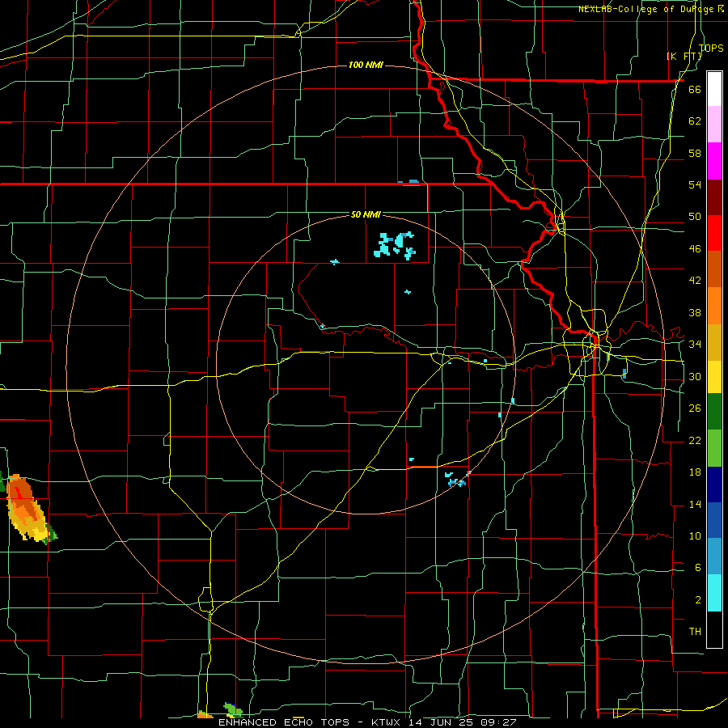Click the '50' legend value
This screenshot has width=728, height=728.
695,217
